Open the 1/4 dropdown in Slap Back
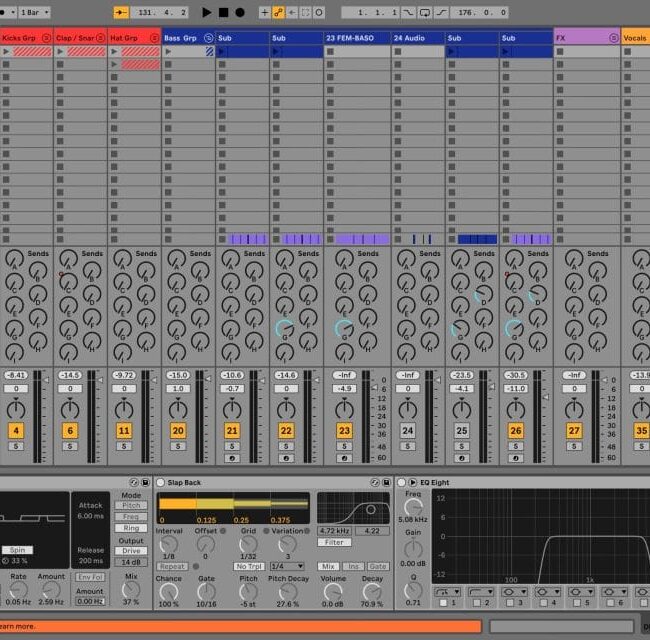The height and width of the screenshot is (640, 650). click(287, 566)
